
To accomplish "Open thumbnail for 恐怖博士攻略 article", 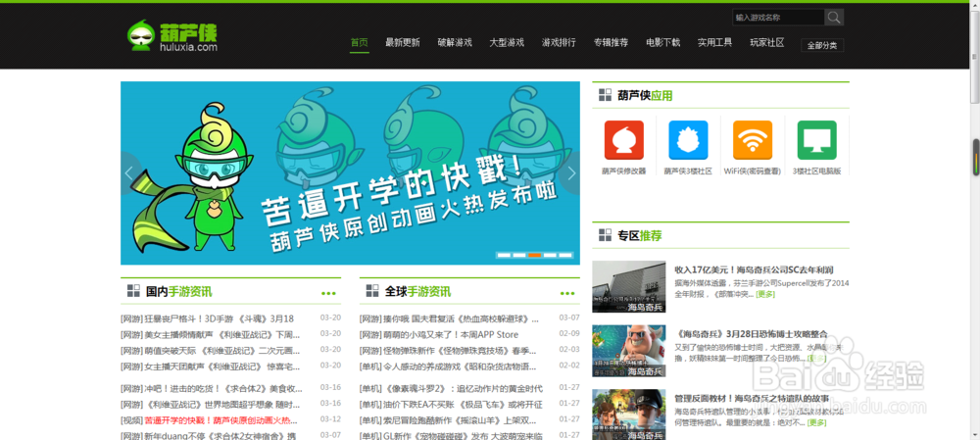I will [629, 351].
